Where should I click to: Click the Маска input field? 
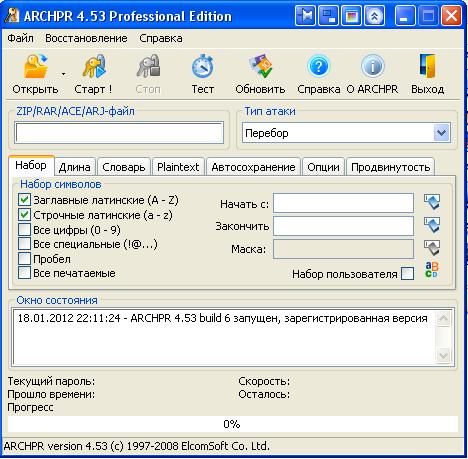[x=344, y=249]
